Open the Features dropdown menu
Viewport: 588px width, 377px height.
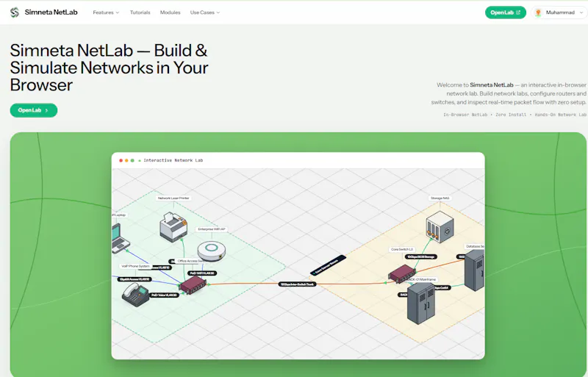tap(106, 12)
